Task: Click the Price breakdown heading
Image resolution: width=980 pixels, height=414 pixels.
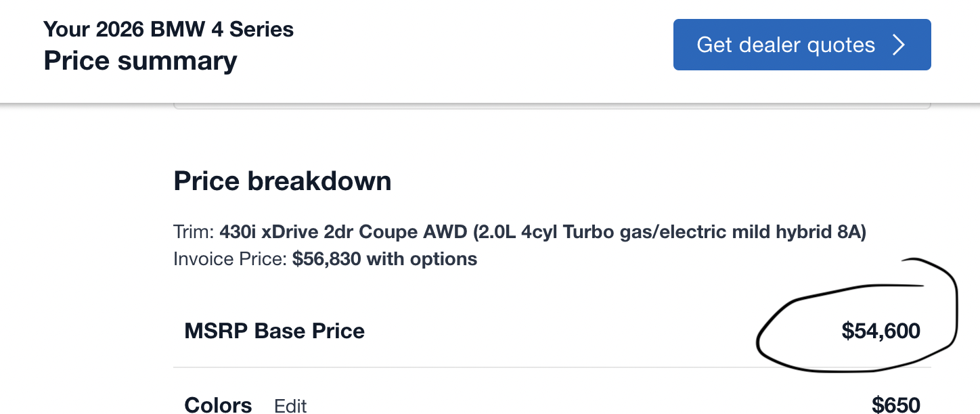Action: 282,181
